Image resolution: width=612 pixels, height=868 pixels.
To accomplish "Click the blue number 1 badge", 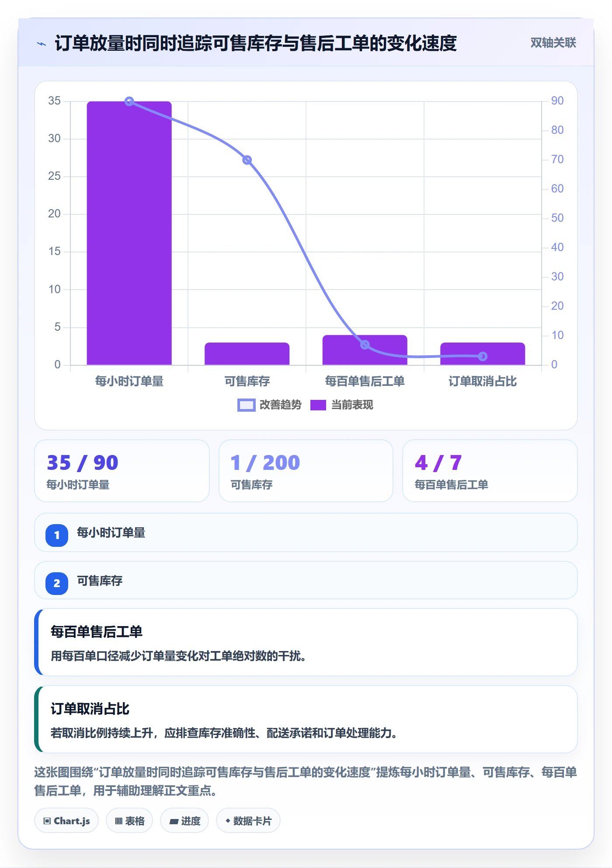I will click(x=57, y=535).
